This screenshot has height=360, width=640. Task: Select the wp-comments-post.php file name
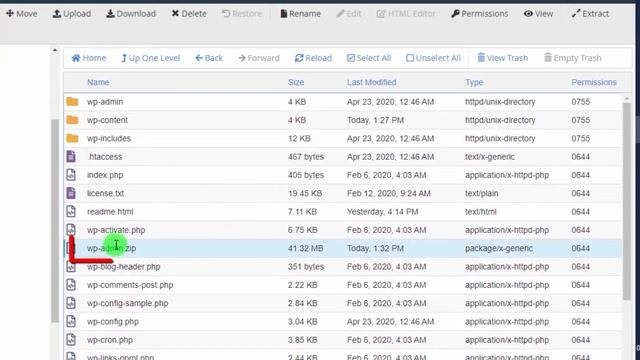coord(130,285)
